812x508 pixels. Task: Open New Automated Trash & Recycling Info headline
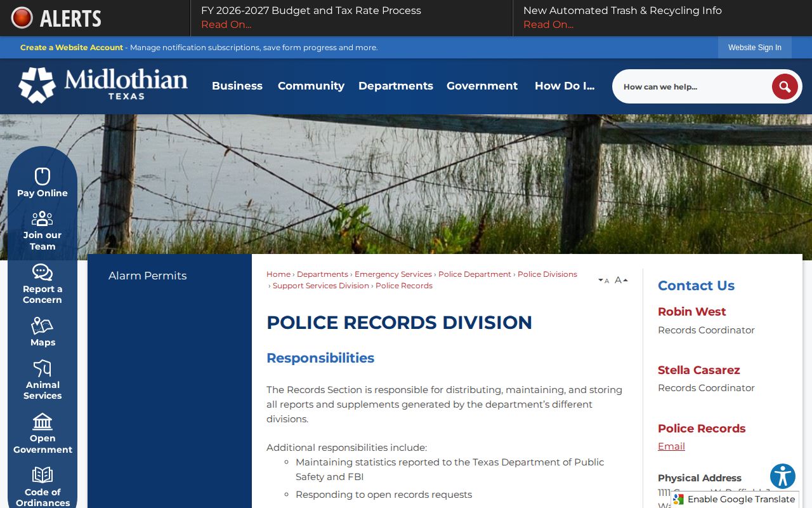click(x=622, y=11)
